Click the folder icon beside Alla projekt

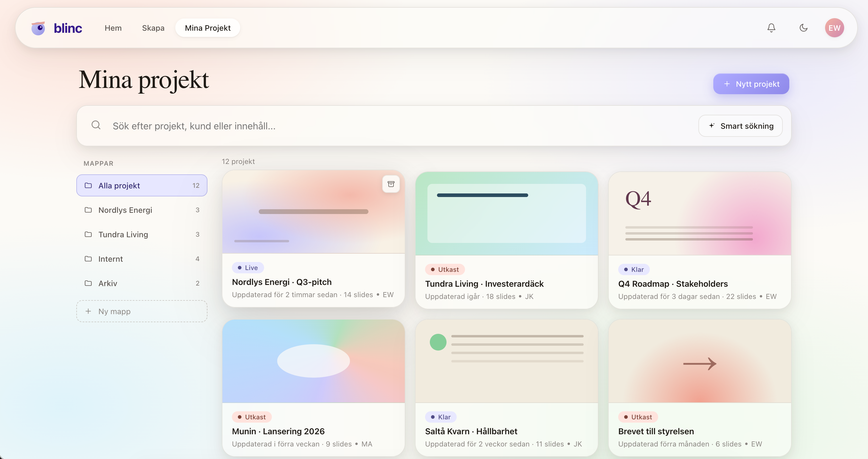pyautogui.click(x=88, y=185)
